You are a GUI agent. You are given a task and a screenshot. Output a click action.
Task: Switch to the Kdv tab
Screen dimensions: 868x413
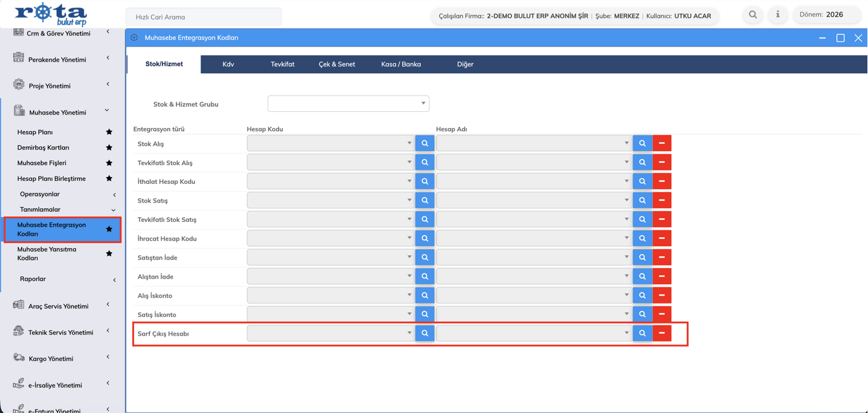point(228,64)
